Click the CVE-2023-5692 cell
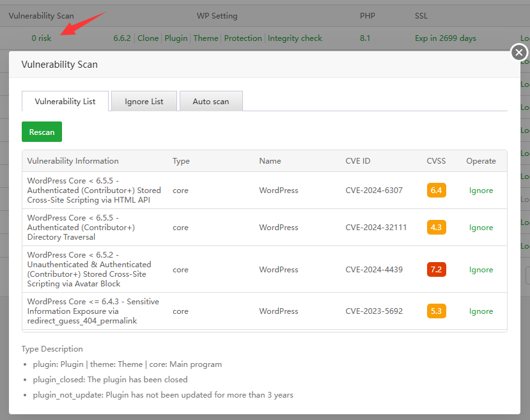 (374, 311)
